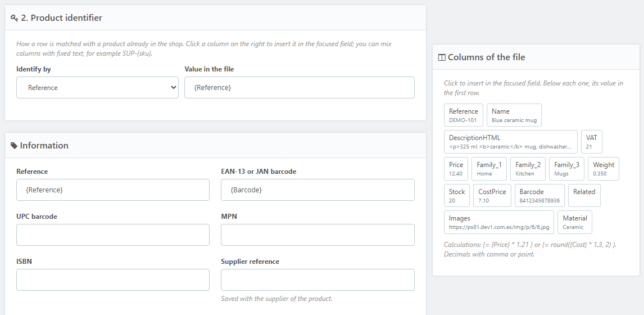Click inside the ISBN field

[x=113, y=280]
